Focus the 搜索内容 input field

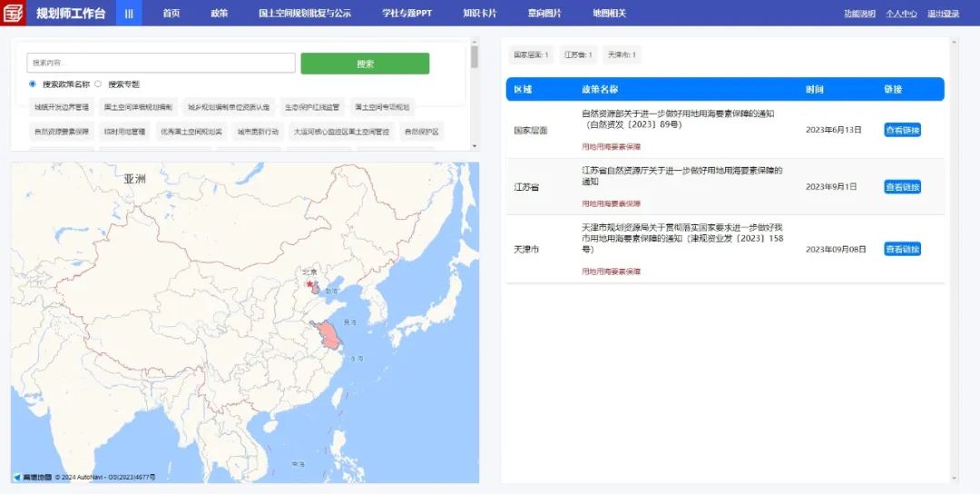161,63
